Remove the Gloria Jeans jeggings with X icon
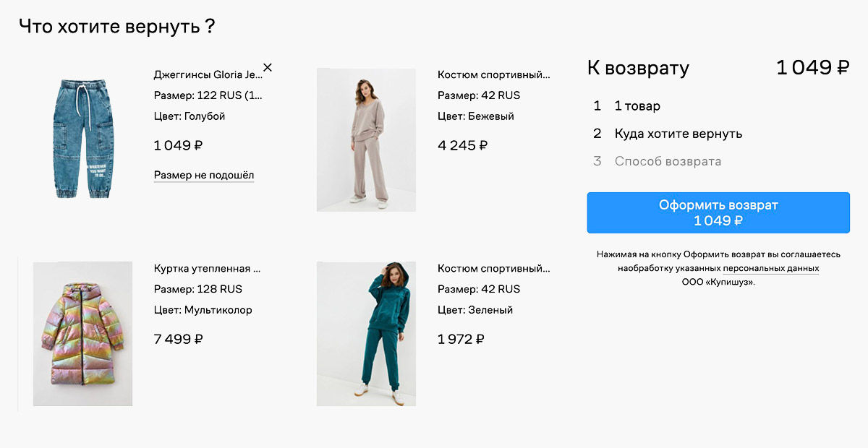Image resolution: width=868 pixels, height=448 pixels. tap(268, 68)
